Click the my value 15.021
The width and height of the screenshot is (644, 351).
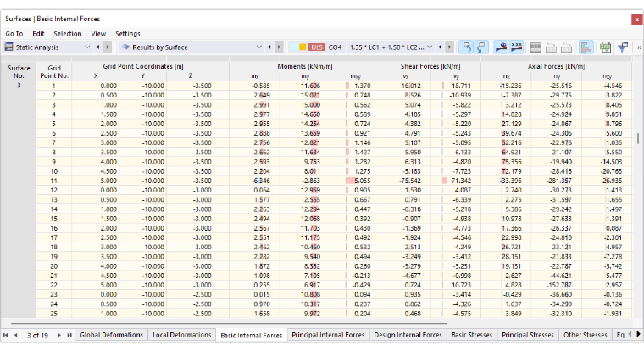(x=310, y=95)
